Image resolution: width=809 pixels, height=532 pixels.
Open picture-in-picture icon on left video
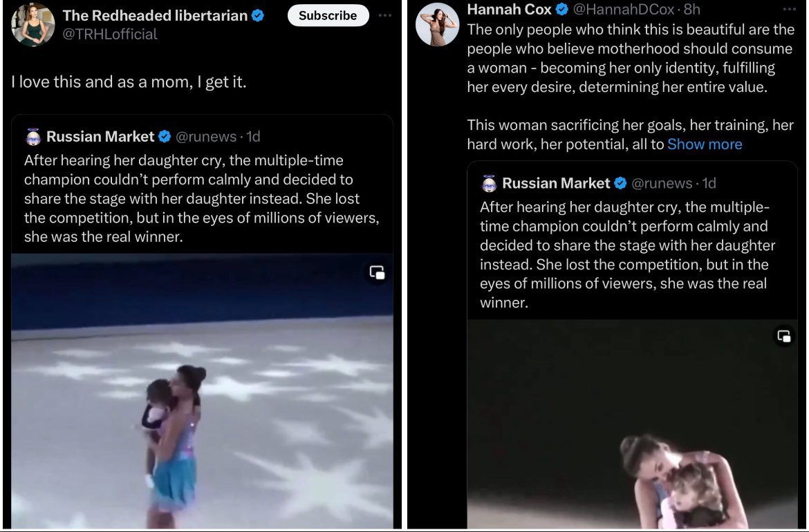(x=377, y=272)
